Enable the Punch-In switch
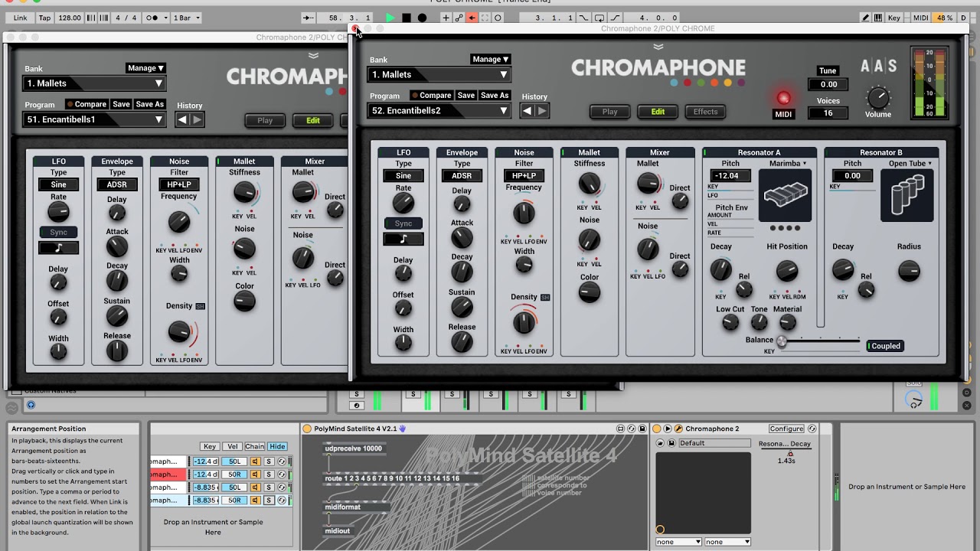980x551 pixels. 584,18
